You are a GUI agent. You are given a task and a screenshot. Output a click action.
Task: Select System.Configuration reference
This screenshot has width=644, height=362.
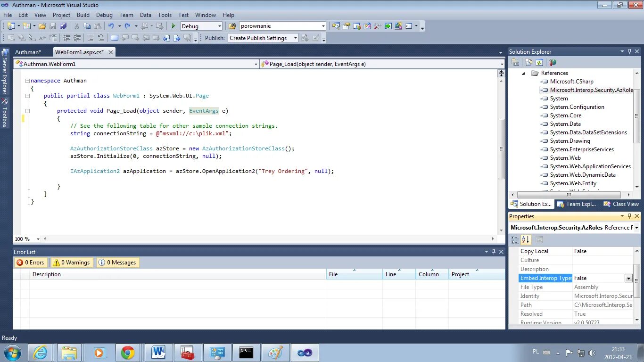[577, 107]
